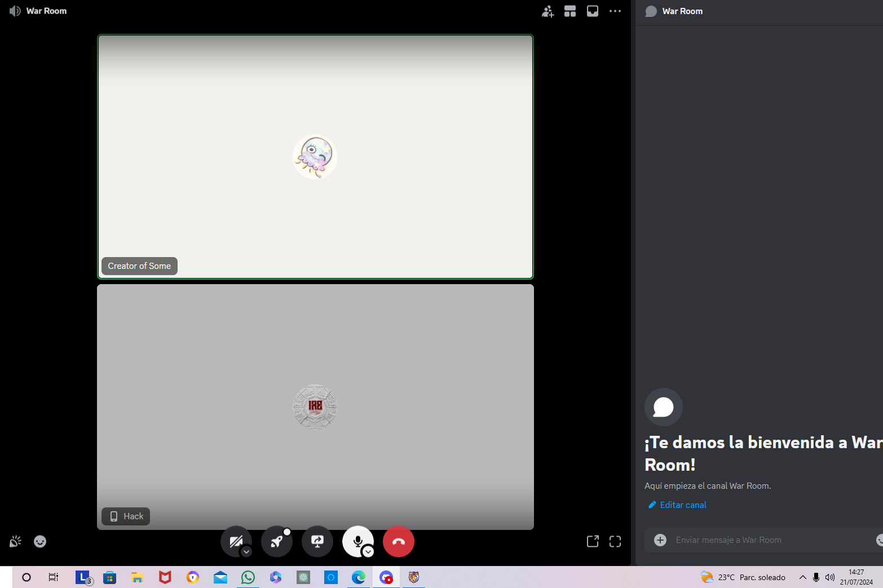Open clock showing 14:27 date
This screenshot has width=883, height=588.
click(x=856, y=577)
